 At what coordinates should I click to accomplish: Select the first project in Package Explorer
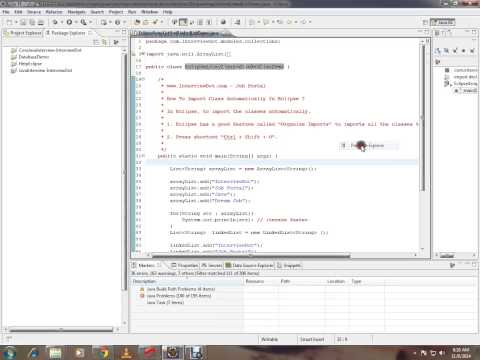click(46, 50)
